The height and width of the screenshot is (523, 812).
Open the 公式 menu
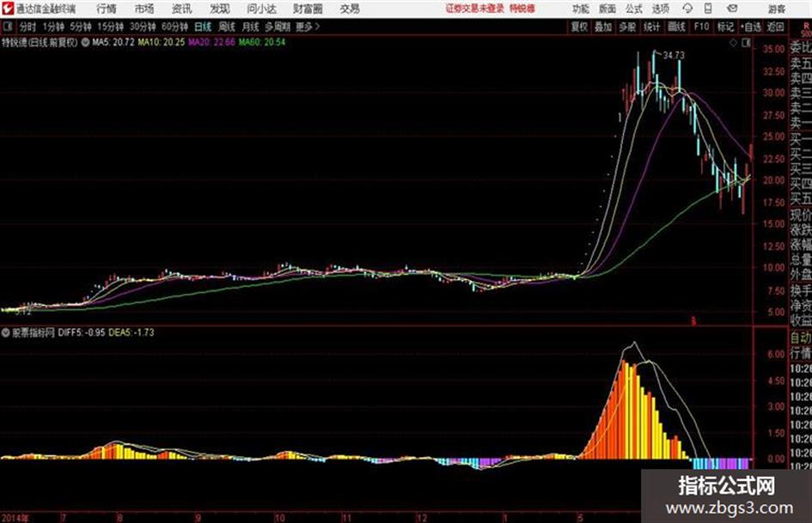(x=634, y=9)
